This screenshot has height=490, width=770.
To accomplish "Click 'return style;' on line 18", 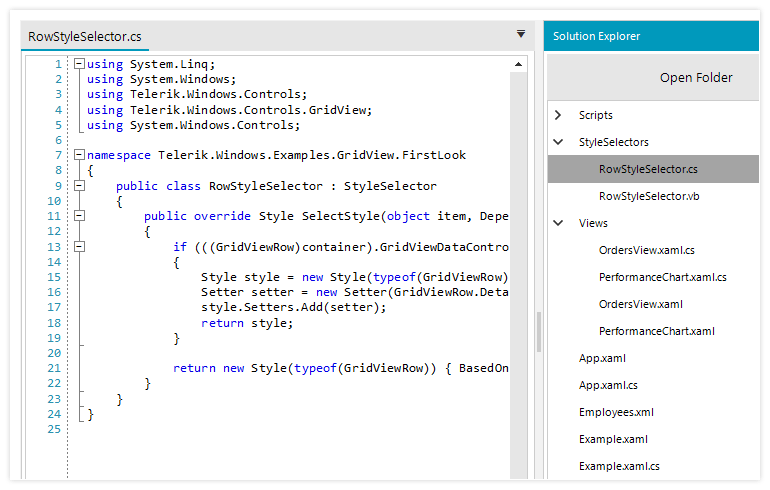I will coord(247,323).
